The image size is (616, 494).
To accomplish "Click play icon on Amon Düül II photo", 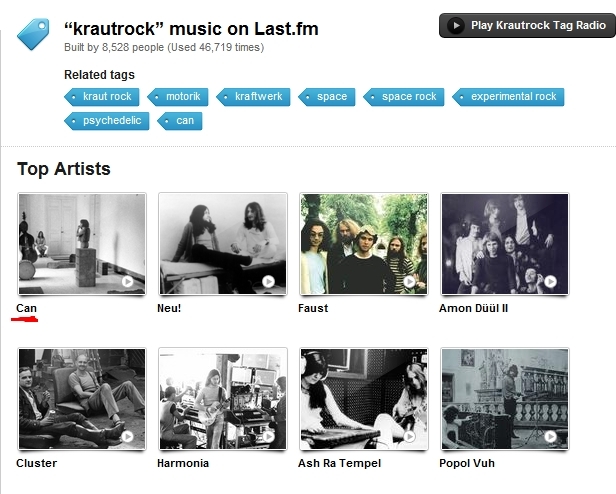I will pos(550,281).
